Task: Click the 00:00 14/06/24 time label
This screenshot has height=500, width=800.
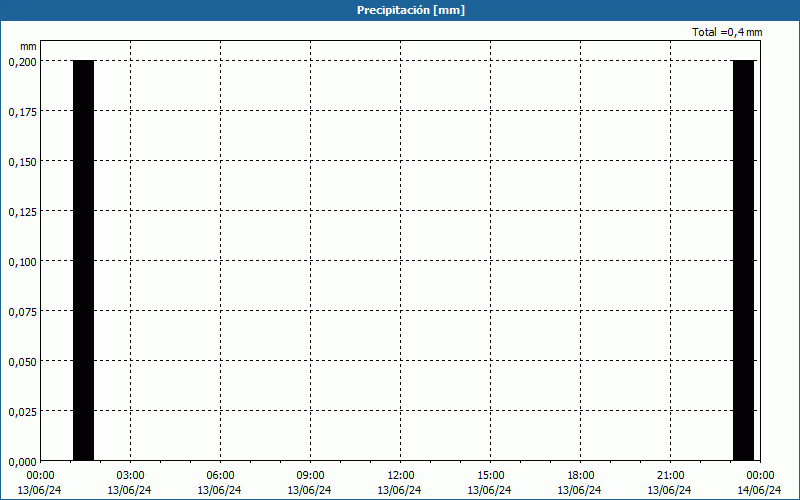Action: (x=760, y=483)
